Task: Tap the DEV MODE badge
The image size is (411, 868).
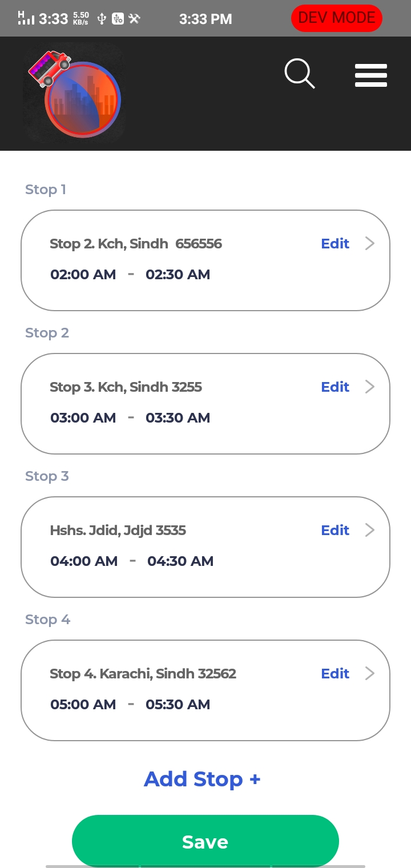Action: pyautogui.click(x=336, y=18)
